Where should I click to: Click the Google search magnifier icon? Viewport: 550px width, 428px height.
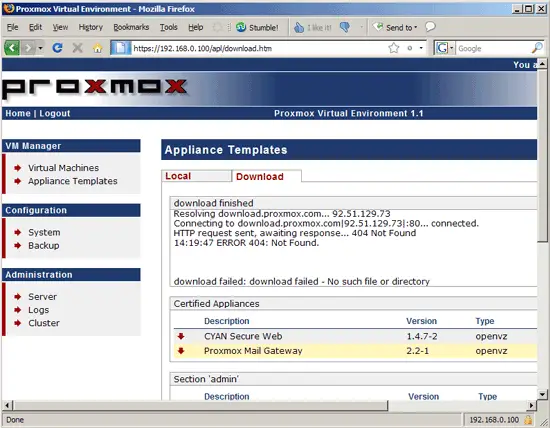(x=537, y=48)
